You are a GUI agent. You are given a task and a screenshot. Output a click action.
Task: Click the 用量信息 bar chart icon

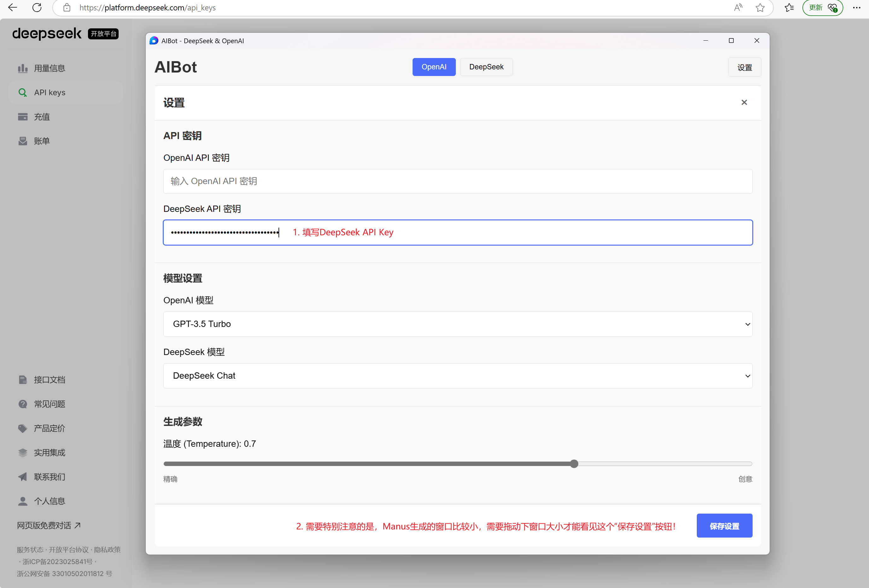pyautogui.click(x=23, y=68)
